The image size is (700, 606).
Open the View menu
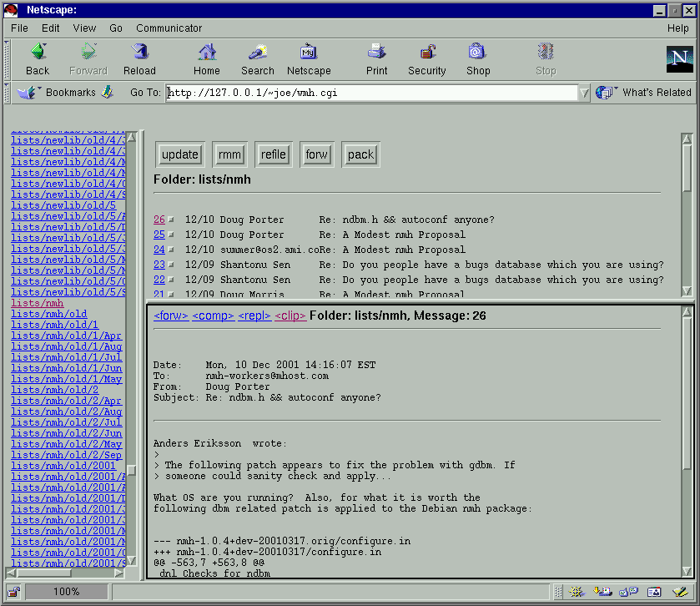[84, 28]
